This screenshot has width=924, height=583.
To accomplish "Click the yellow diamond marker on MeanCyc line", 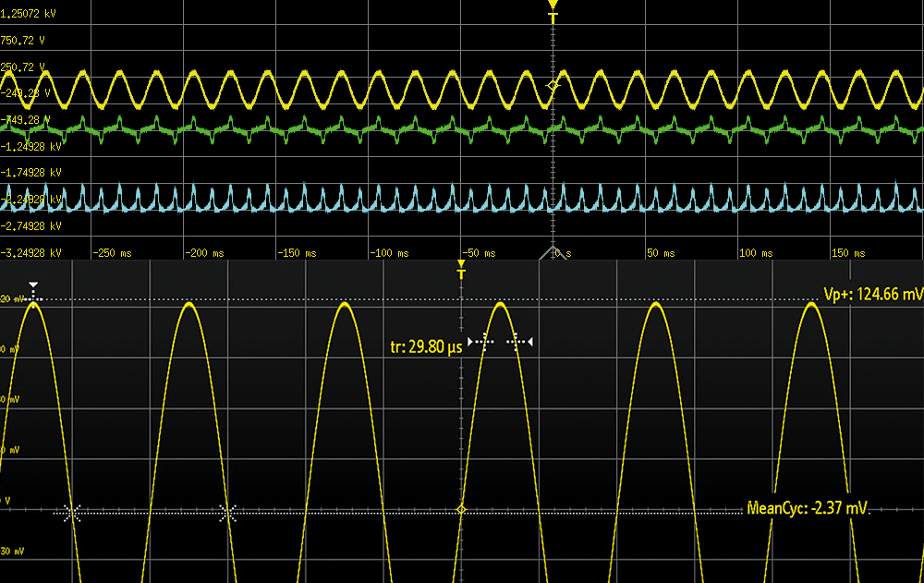I will tap(461, 510).
